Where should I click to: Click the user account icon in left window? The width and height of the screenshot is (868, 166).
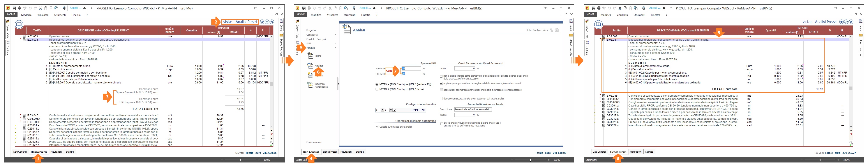(85, 8)
